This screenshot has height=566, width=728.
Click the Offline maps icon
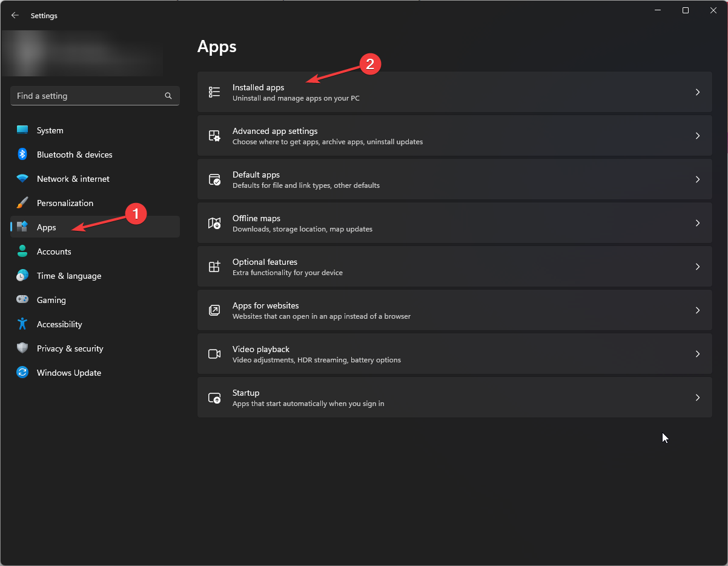coord(214,223)
